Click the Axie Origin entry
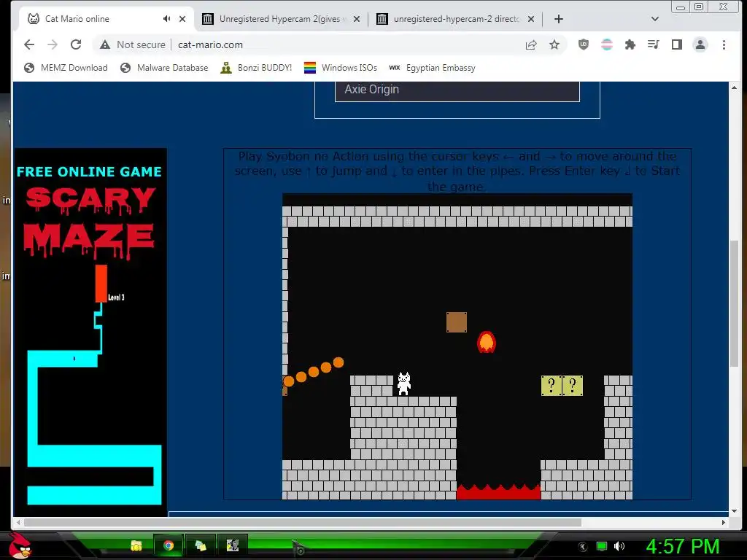Image resolution: width=747 pixels, height=560 pixels. 457,90
